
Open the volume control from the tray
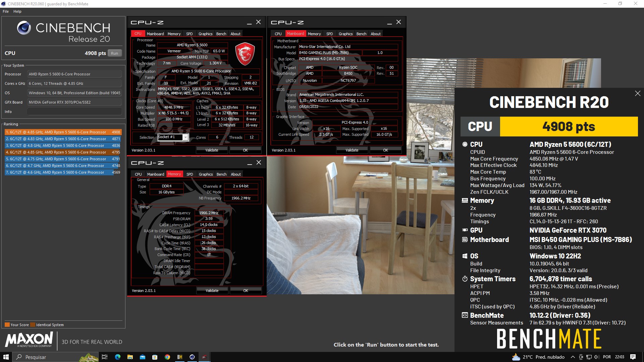597,357
